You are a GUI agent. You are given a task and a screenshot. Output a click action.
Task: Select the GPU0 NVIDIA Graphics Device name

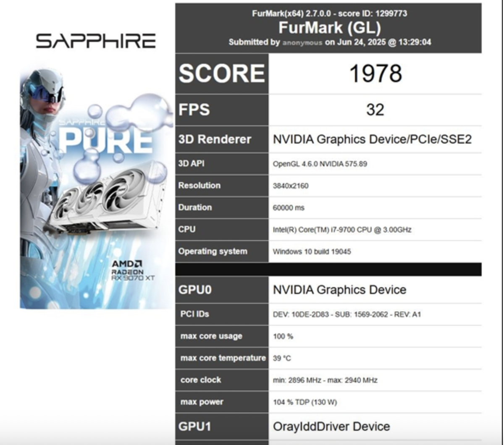click(339, 290)
